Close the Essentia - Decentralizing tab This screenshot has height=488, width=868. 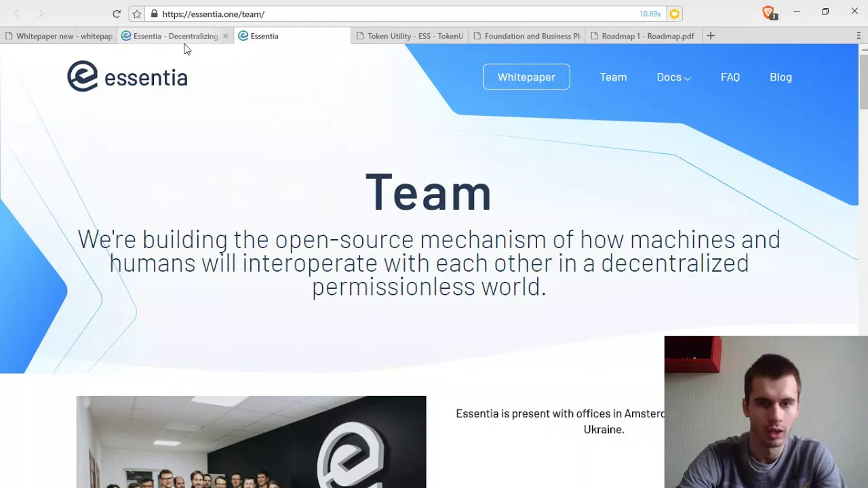point(225,36)
